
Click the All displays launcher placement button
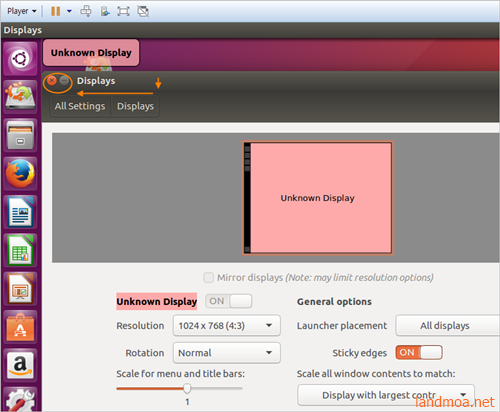point(447,325)
